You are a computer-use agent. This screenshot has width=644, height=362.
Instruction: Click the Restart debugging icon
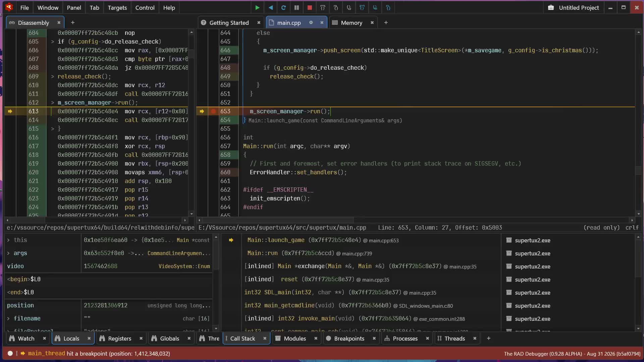click(x=283, y=8)
